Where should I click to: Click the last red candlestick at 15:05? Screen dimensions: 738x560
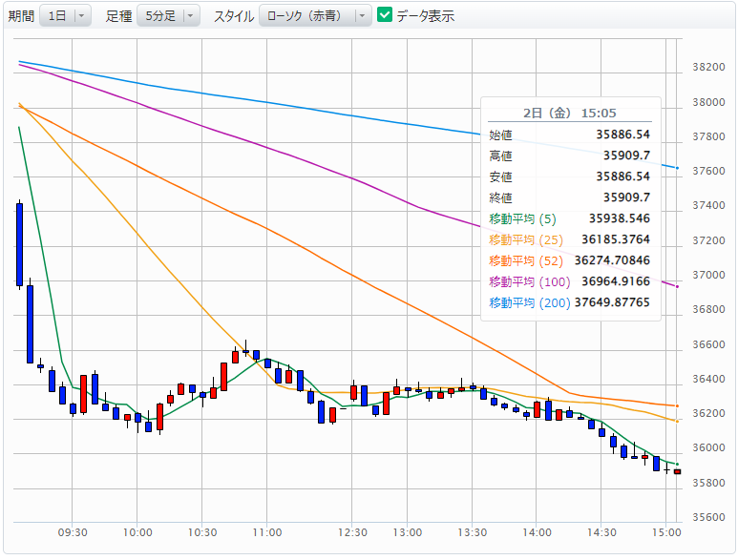coord(677,471)
